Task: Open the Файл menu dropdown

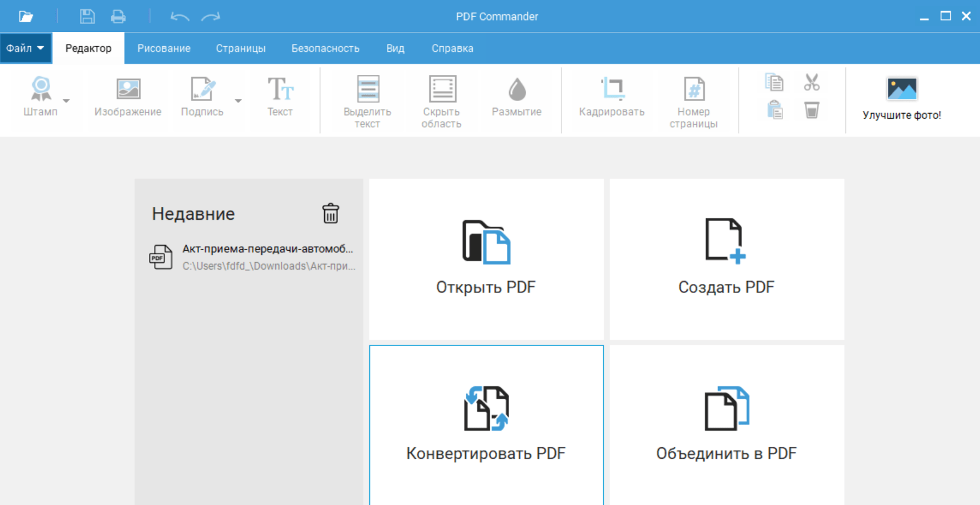Action: (26, 48)
